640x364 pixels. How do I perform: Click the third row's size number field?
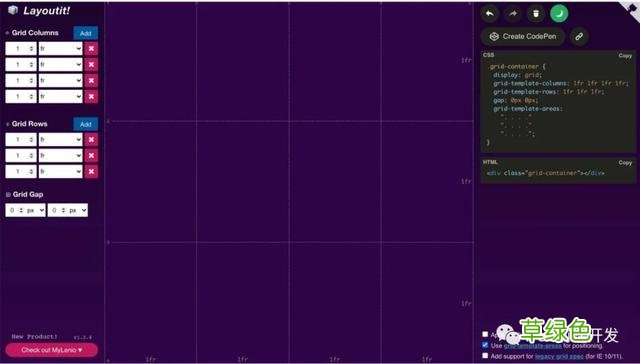[21, 171]
